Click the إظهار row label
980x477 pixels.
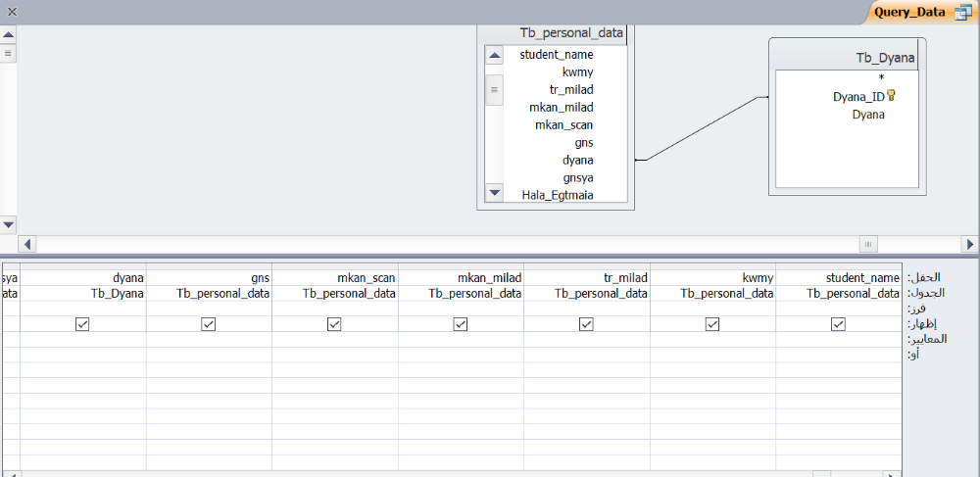click(x=922, y=324)
